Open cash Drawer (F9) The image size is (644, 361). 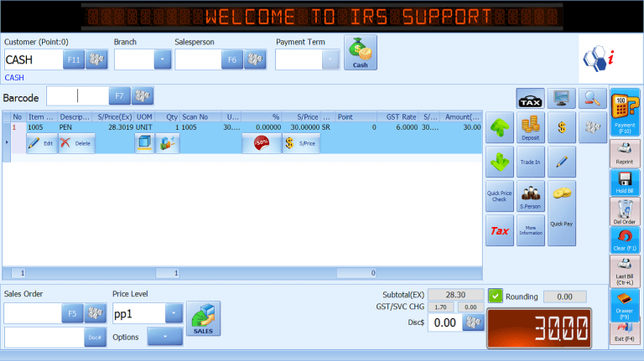pos(625,306)
